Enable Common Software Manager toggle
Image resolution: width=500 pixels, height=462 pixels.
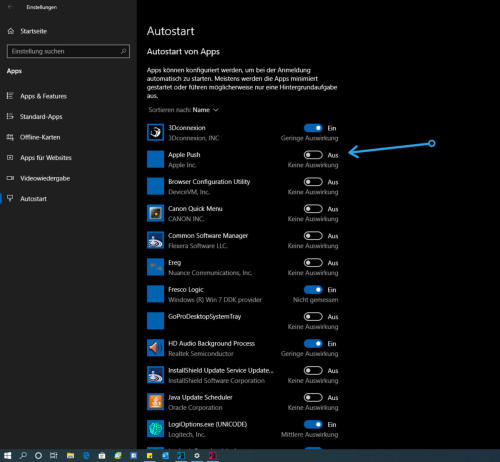313,236
